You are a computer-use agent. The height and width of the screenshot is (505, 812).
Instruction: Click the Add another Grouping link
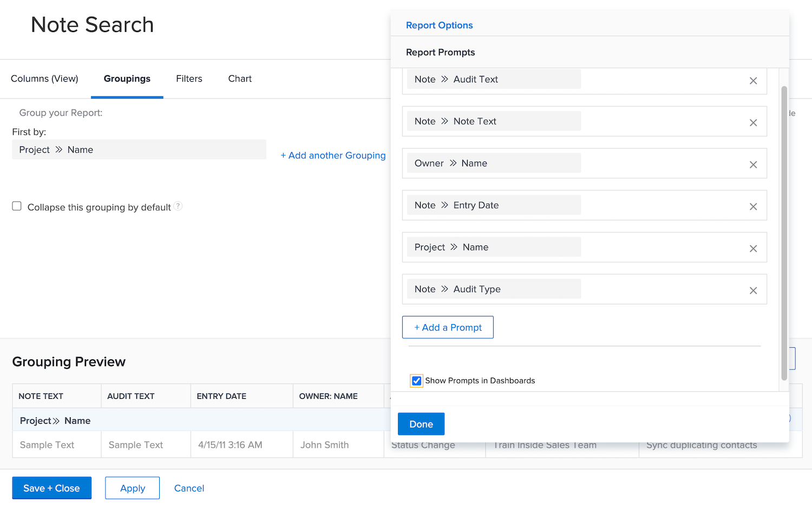(x=333, y=155)
